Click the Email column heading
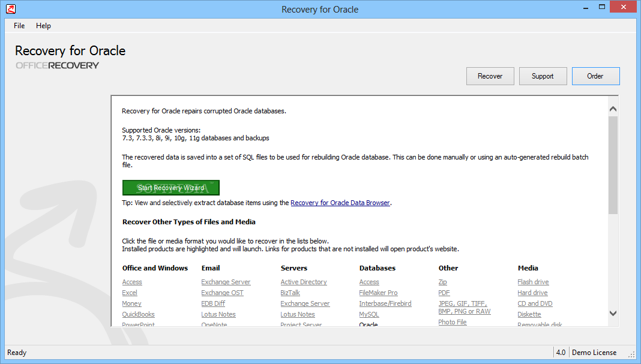This screenshot has width=641, height=364. [x=211, y=268]
